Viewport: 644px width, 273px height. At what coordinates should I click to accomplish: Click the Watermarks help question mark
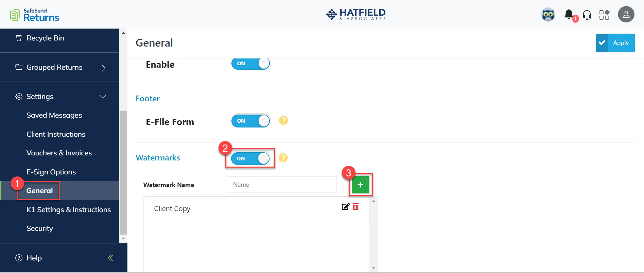[283, 158]
